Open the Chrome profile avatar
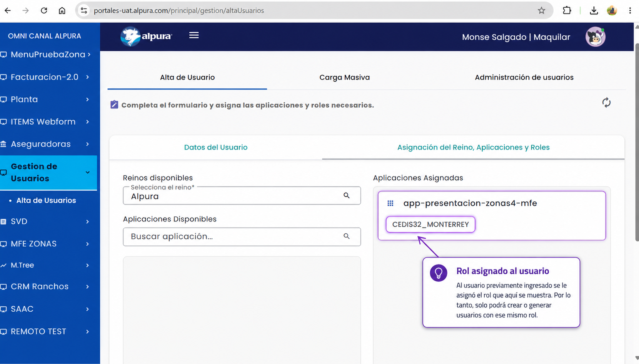This screenshot has width=639, height=364. pyautogui.click(x=612, y=10)
